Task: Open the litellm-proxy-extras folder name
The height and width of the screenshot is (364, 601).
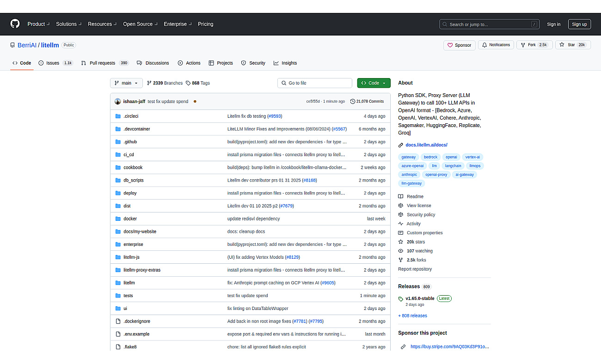Action: point(142,270)
